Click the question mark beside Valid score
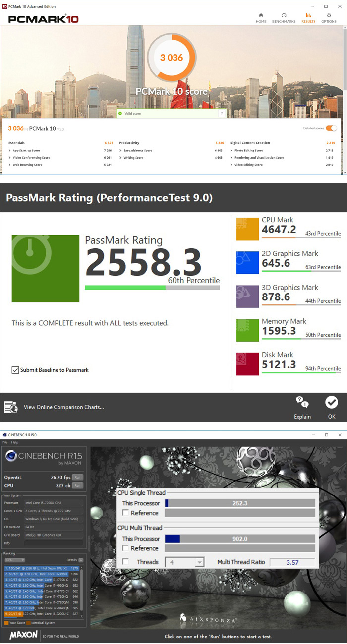347x644 pixels. pyautogui.click(x=222, y=113)
